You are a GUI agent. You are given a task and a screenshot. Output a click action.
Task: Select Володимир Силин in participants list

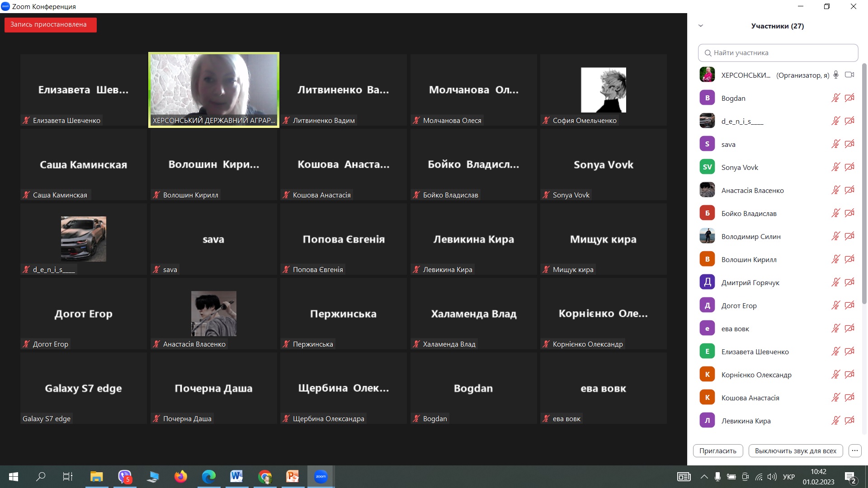[x=777, y=236]
